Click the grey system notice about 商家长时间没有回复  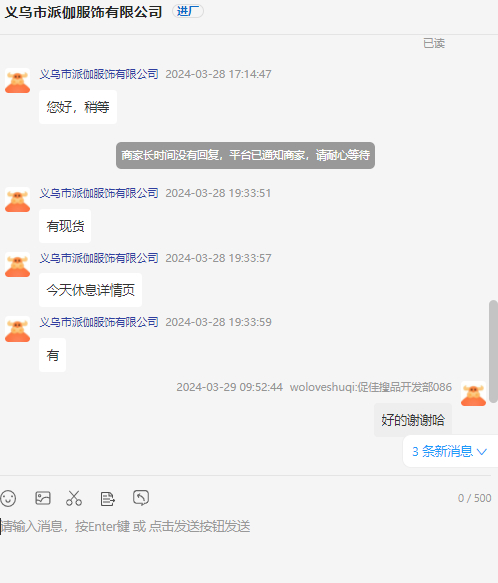point(245,155)
